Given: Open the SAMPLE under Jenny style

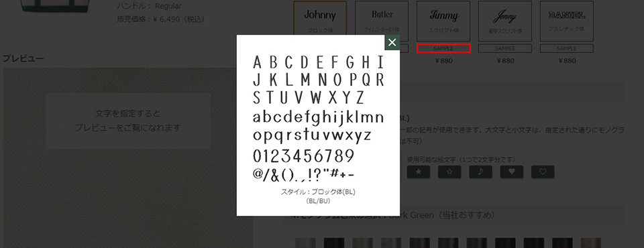Looking at the screenshot, I should tap(505, 48).
